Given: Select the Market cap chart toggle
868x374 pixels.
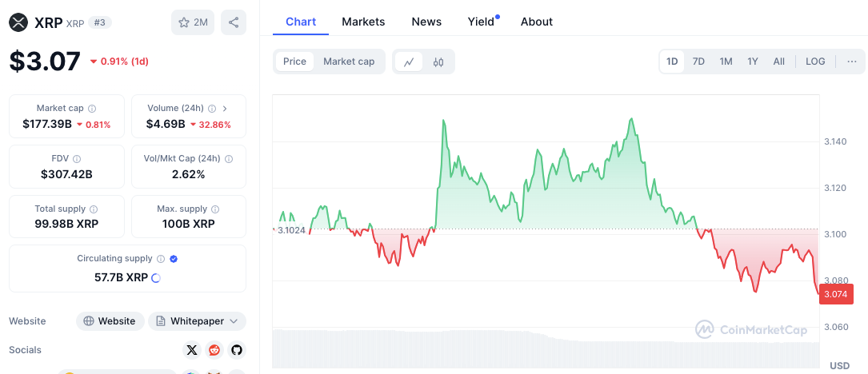Looking at the screenshot, I should pos(349,62).
